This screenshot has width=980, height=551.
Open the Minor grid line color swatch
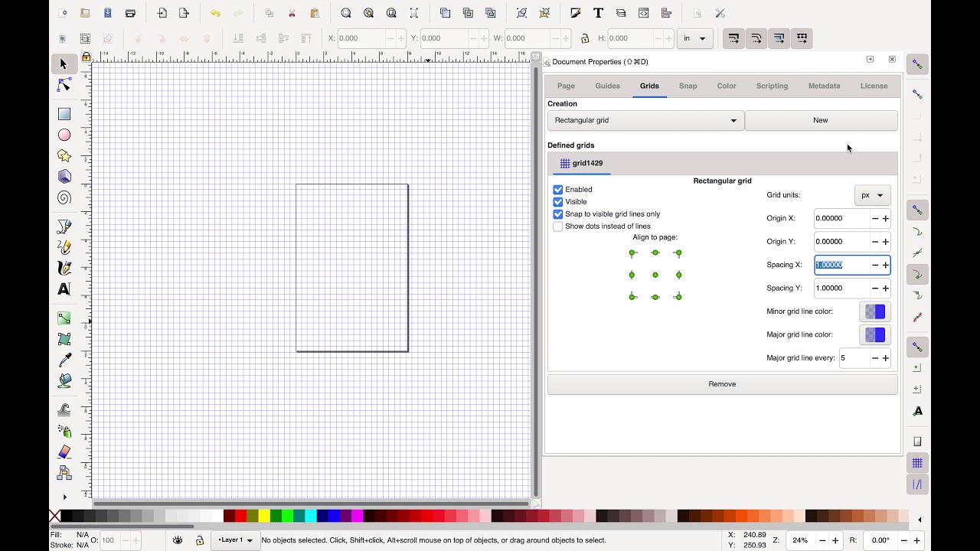[x=875, y=311]
